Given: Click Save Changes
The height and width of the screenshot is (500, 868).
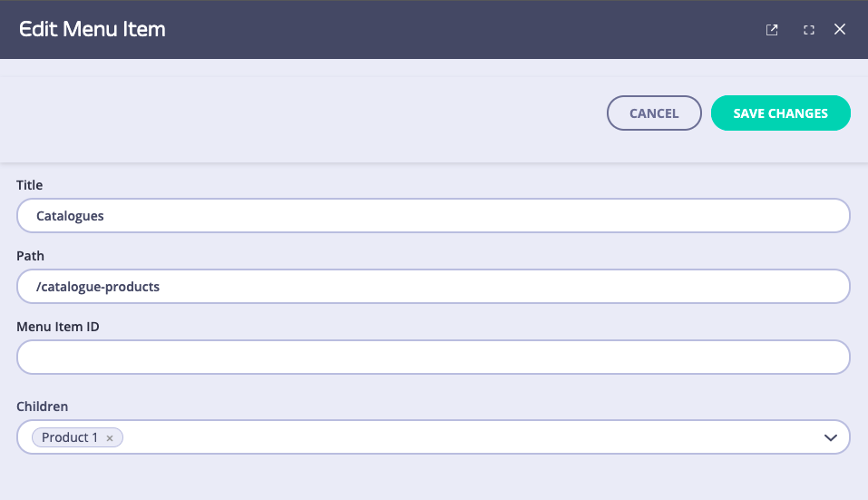Looking at the screenshot, I should [780, 113].
